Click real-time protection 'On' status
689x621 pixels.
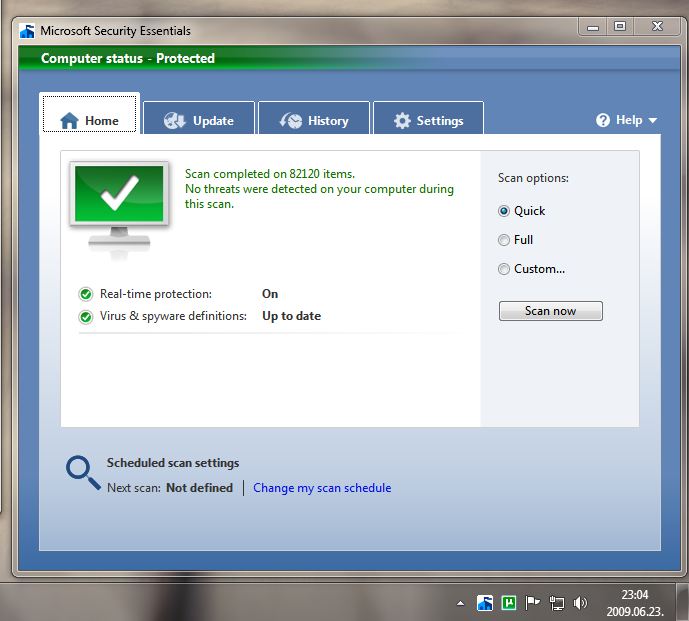(270, 294)
